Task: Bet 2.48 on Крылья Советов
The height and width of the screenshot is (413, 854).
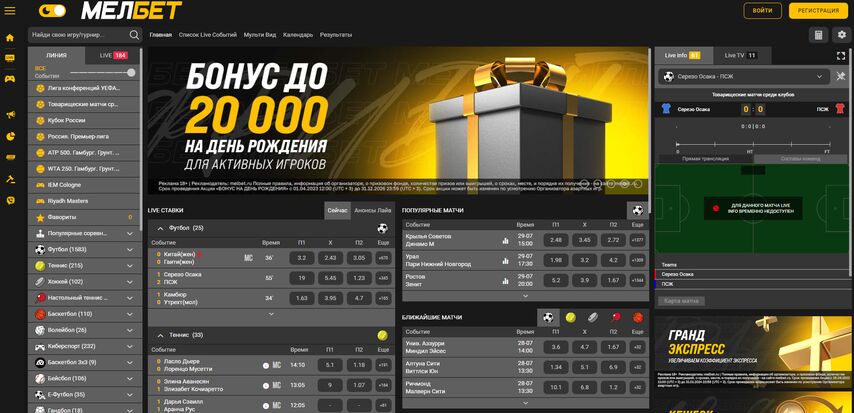Action: [x=556, y=240]
